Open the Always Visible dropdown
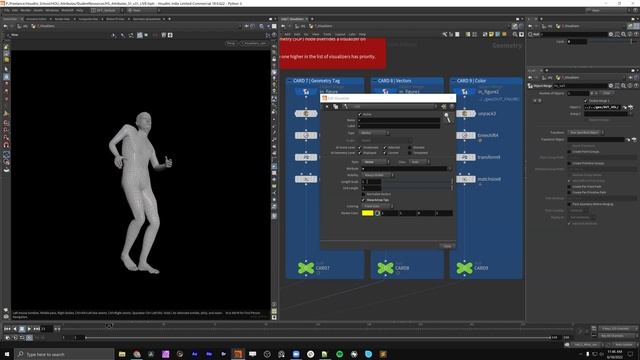The height and width of the screenshot is (360, 640). (378, 175)
